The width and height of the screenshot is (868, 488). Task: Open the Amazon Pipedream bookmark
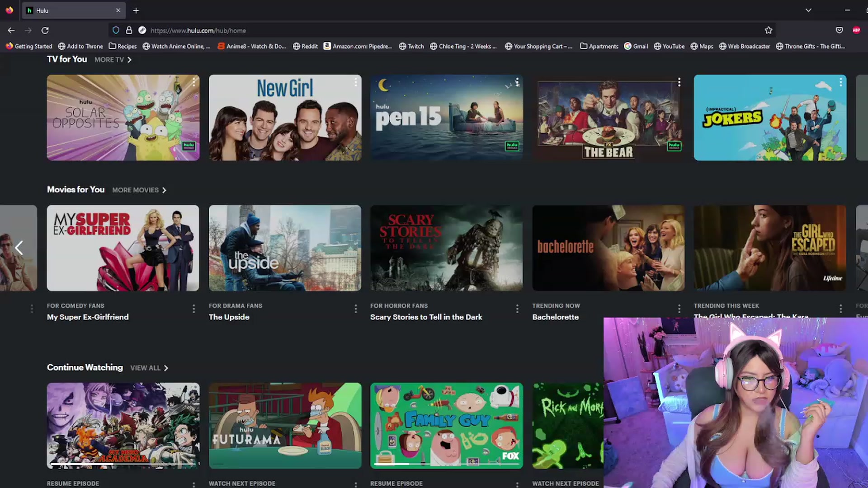click(358, 46)
